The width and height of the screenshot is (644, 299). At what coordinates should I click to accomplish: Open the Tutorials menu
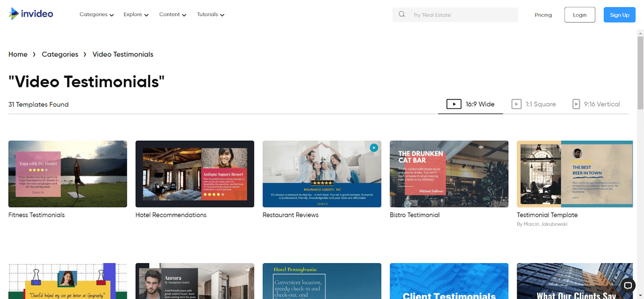pyautogui.click(x=210, y=14)
